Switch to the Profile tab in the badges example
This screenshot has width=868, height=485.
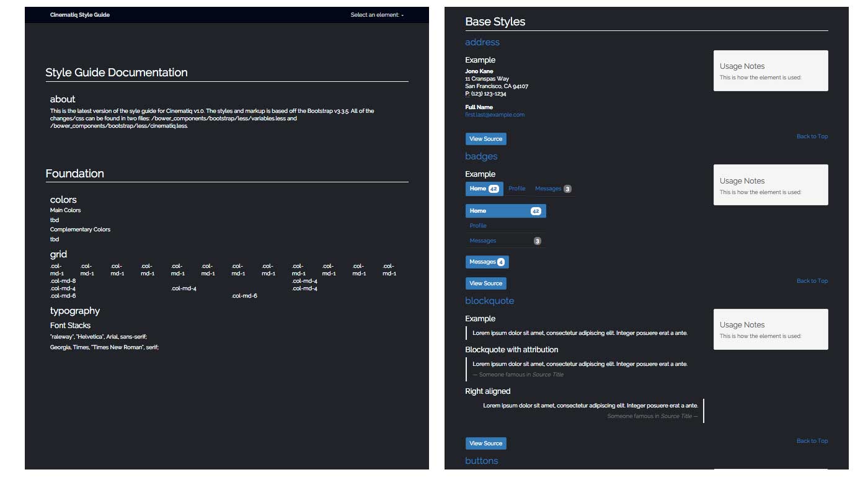coord(516,189)
